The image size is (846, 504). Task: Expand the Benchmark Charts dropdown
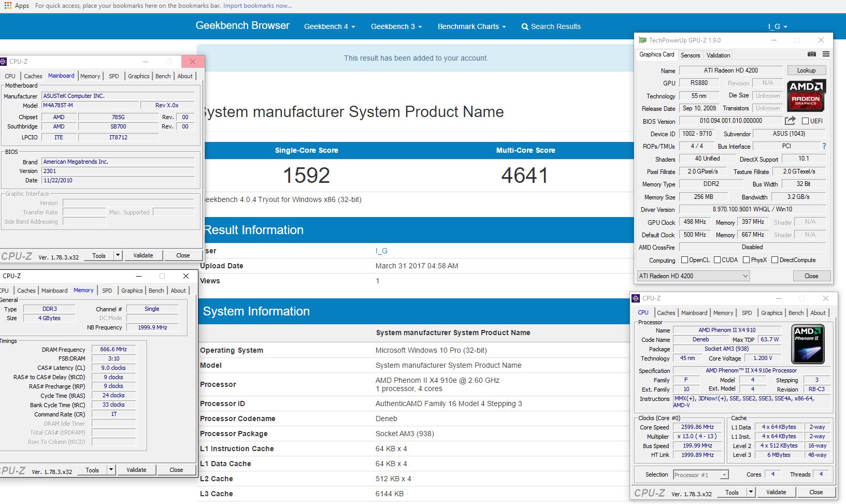coord(471,26)
